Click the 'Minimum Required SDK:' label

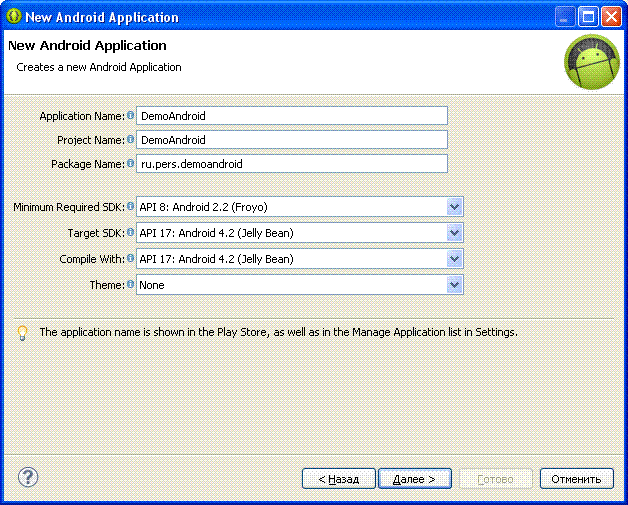(69, 207)
